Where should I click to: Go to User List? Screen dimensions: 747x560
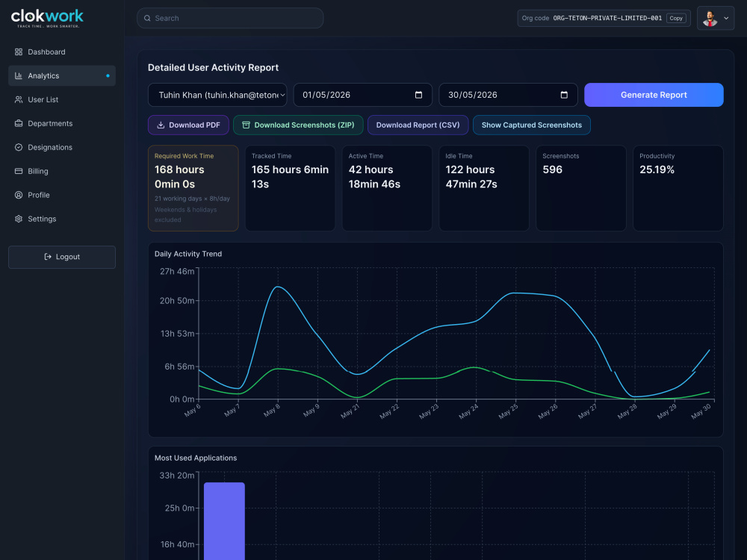click(62, 99)
